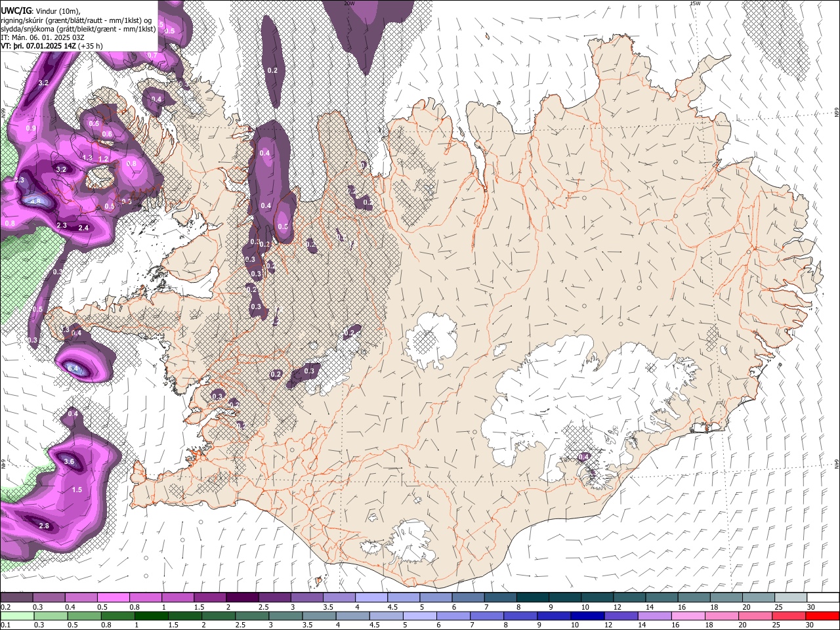This screenshot has height=630, width=840.
Task: Click the slydda/snjókoma legend description line
Action: pyautogui.click(x=78, y=28)
